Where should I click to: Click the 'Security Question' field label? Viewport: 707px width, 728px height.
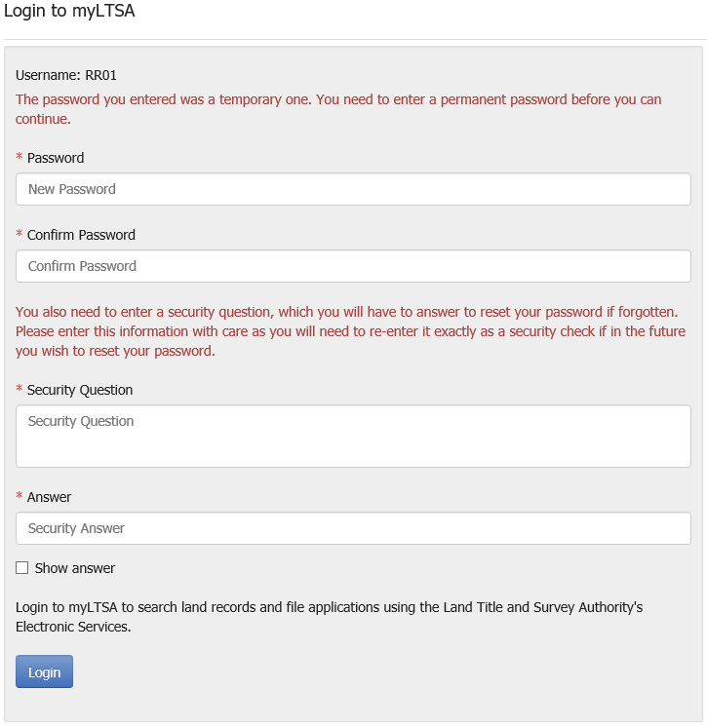tap(80, 390)
